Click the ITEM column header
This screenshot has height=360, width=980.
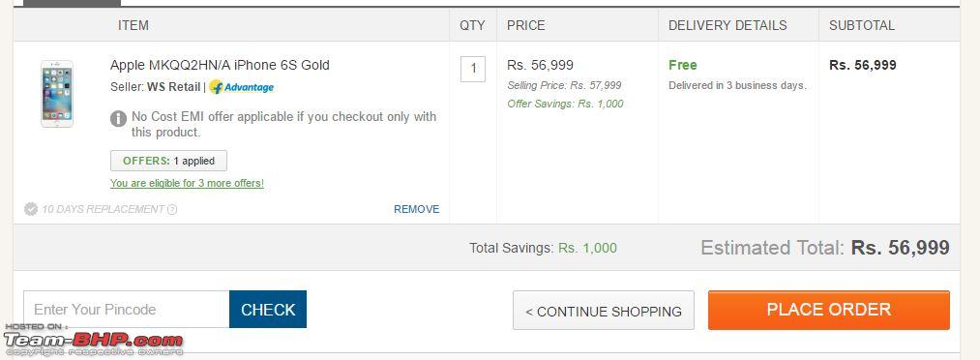pyautogui.click(x=134, y=25)
